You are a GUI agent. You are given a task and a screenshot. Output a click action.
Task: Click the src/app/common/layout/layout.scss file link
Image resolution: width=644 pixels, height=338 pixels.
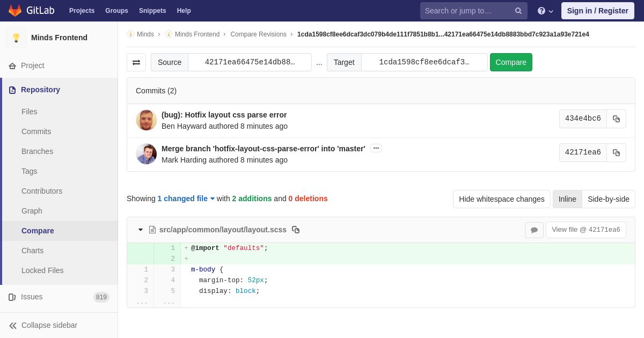click(x=223, y=230)
